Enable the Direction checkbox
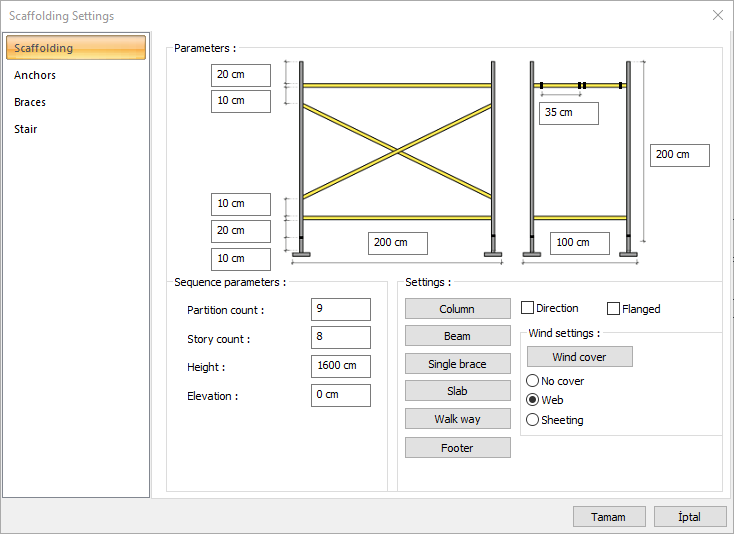Image resolution: width=734 pixels, height=534 pixels. click(528, 309)
